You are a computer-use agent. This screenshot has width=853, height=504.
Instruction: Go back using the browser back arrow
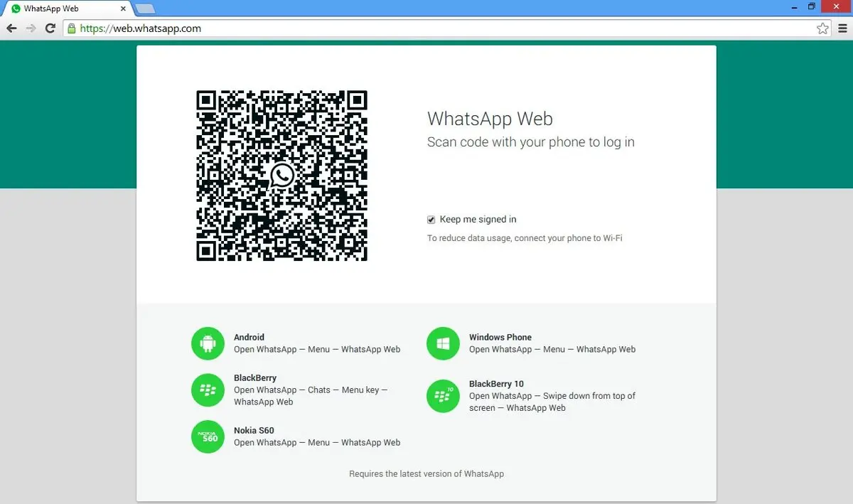pos(12,28)
